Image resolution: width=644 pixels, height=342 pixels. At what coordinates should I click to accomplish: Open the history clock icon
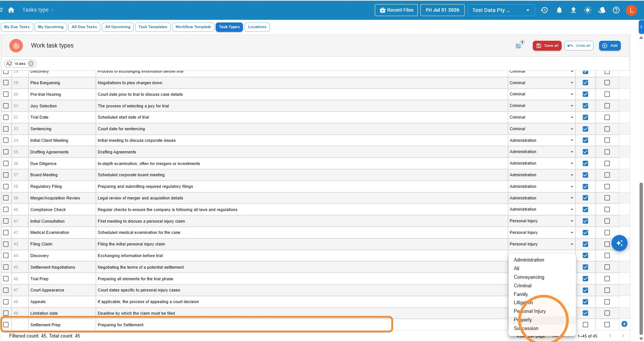point(544,10)
